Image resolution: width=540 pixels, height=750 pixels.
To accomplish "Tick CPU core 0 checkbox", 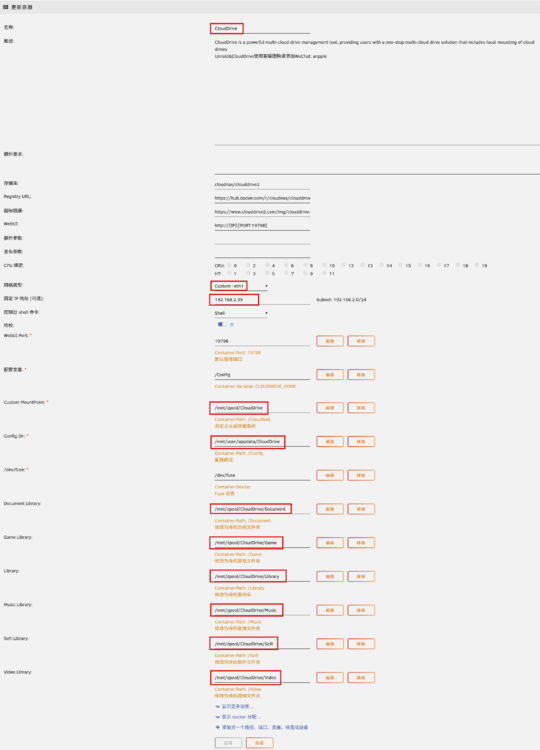I will click(229, 265).
